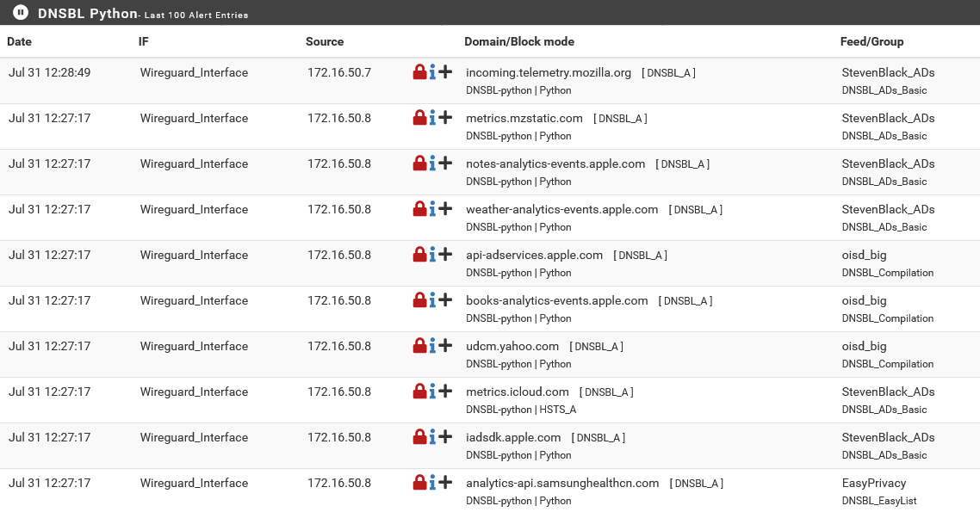Viewport: 980px width, 512px height.
Task: Show info for analytics-api.samsunghealthcn.com
Action: tap(432, 483)
